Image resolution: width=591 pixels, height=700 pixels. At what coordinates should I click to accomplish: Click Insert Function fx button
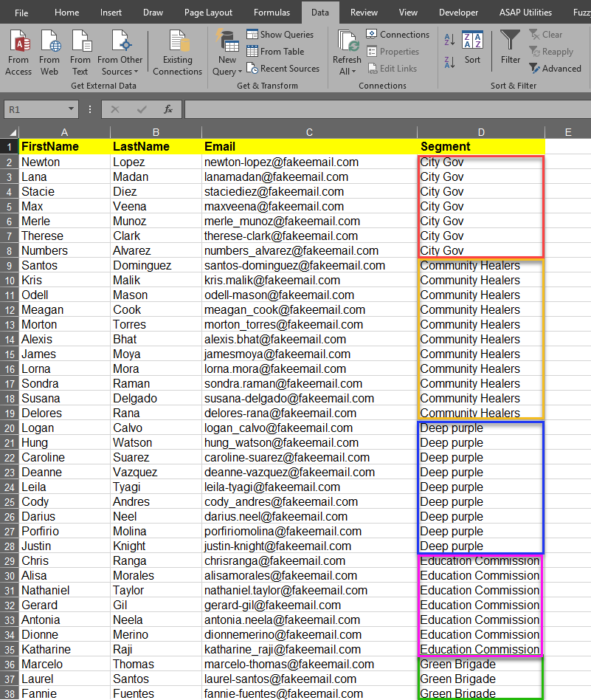pyautogui.click(x=168, y=109)
